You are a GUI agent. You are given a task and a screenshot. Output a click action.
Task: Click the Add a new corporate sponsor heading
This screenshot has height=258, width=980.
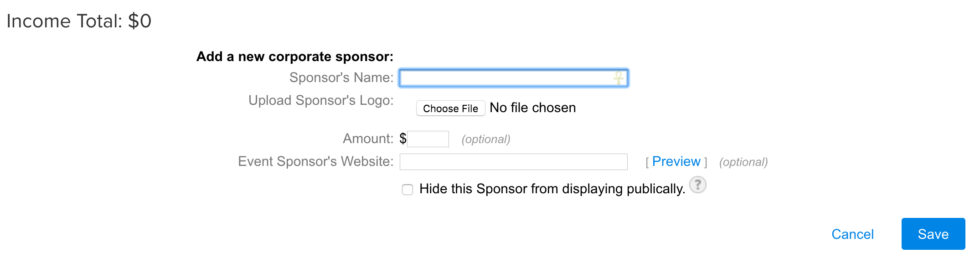click(295, 57)
